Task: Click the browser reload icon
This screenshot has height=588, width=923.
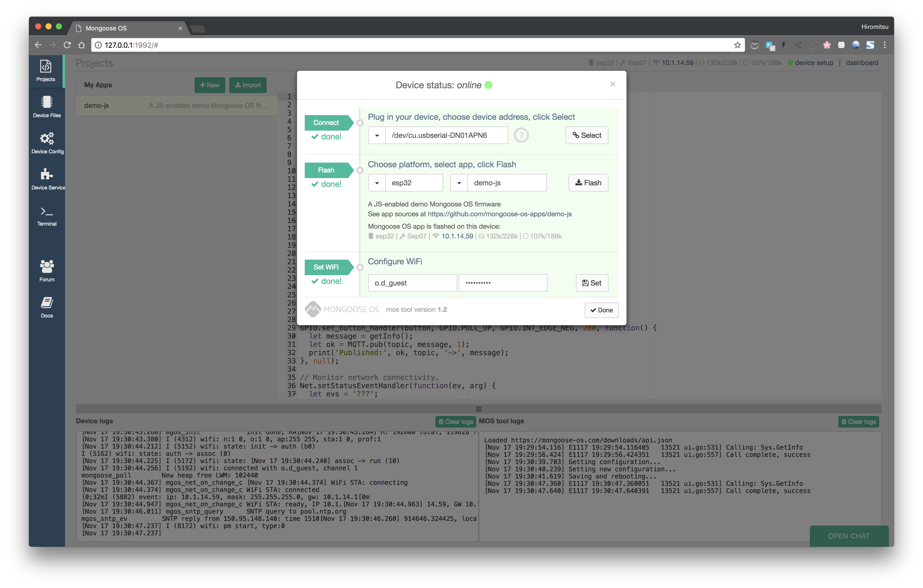Action: click(67, 45)
